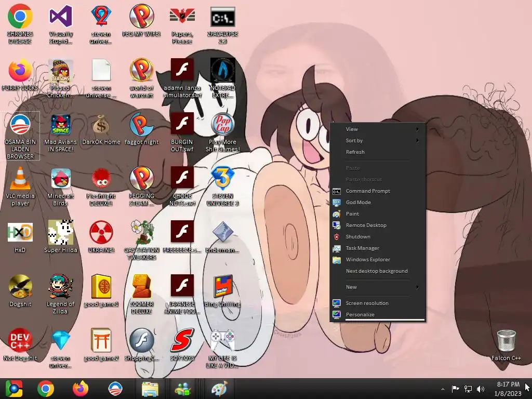
Task: Open the Minecraft Birds desktop icon
Action: [61, 179]
